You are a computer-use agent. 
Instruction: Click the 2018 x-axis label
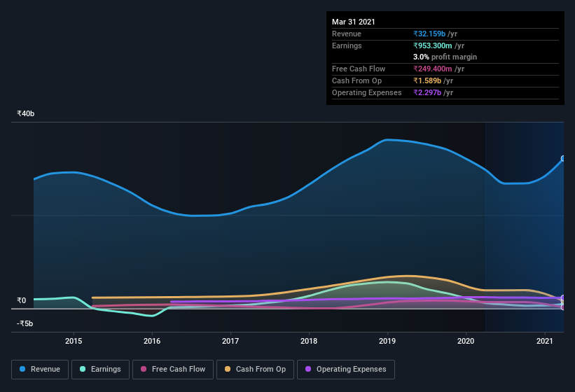pos(309,341)
